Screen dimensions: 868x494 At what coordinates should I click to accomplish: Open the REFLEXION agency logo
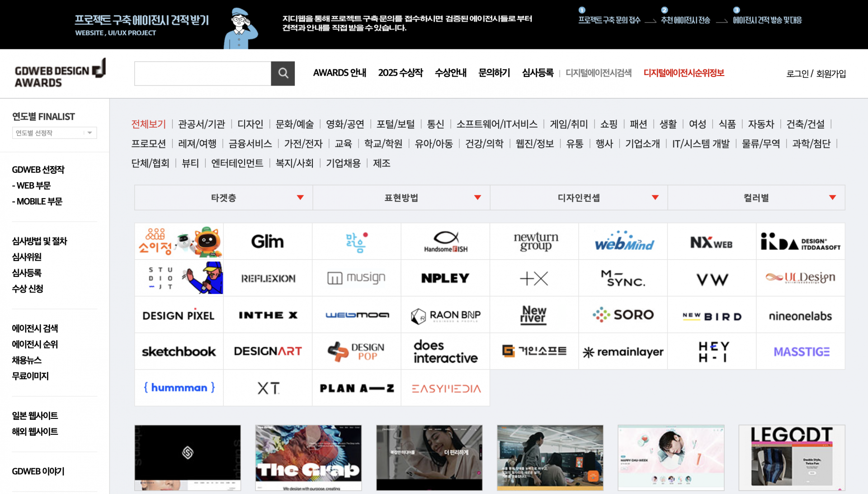pyautogui.click(x=268, y=278)
